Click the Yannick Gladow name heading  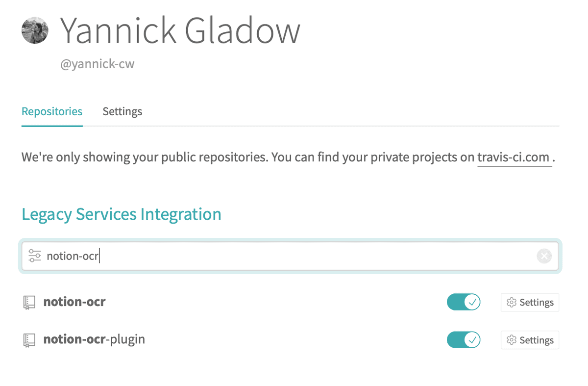pos(180,30)
